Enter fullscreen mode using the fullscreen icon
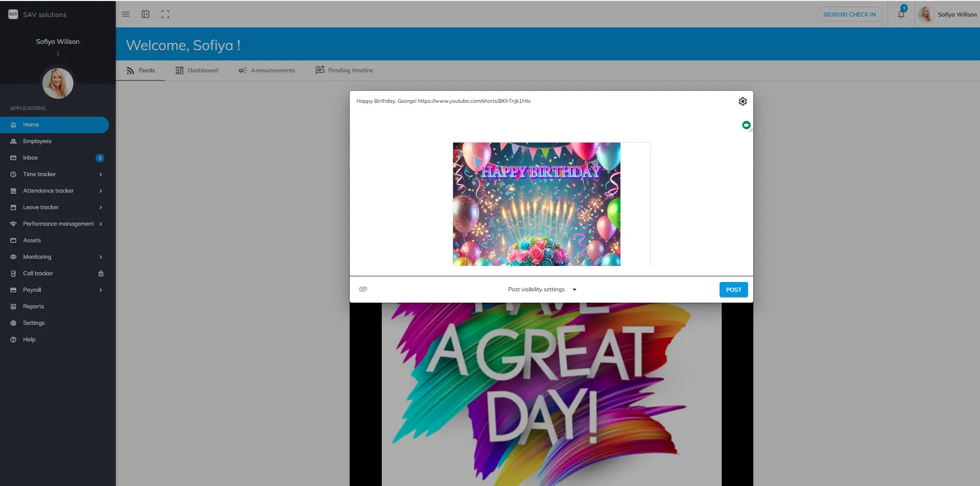This screenshot has width=980, height=486. tap(165, 14)
